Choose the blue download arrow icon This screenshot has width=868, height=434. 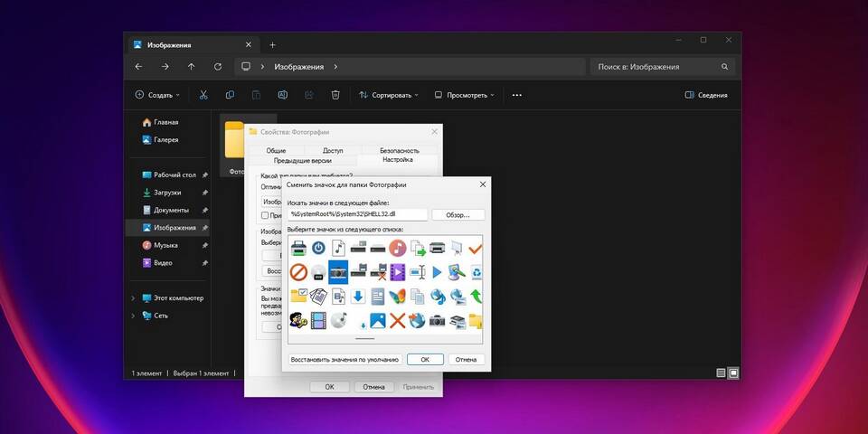[358, 297]
